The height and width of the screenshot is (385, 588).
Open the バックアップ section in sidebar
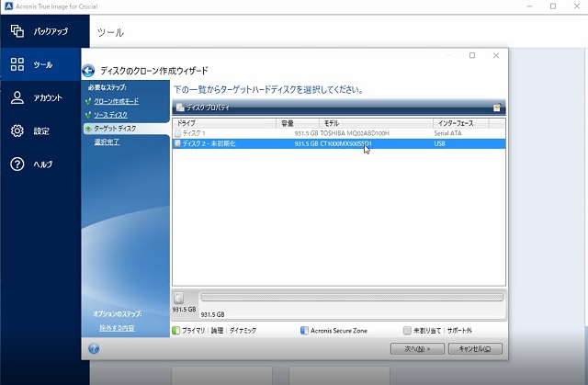point(45,31)
